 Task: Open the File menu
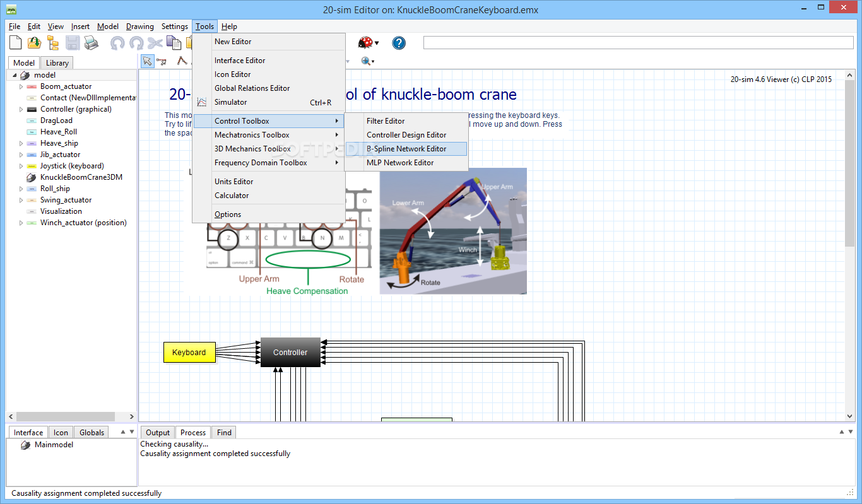click(x=15, y=26)
